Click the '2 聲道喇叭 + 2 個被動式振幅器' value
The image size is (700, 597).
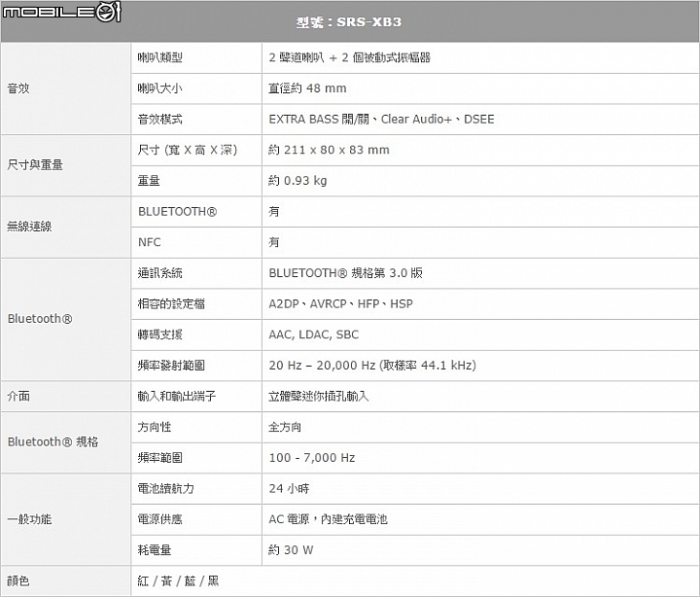point(350,57)
